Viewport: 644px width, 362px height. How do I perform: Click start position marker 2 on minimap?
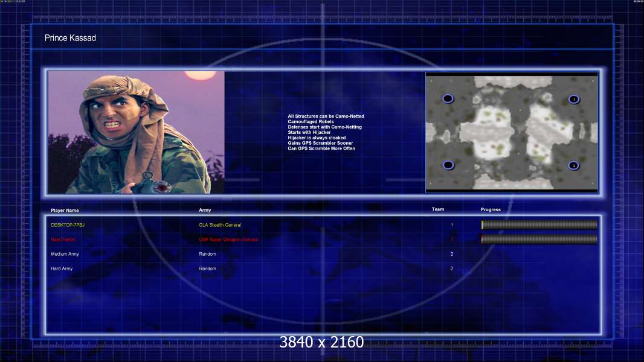573,166
